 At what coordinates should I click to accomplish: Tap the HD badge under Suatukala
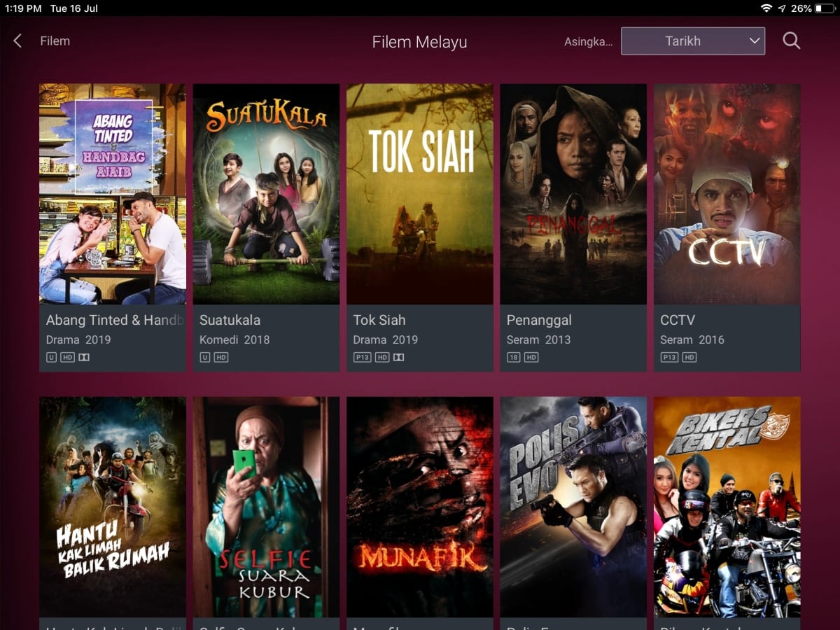pos(221,357)
